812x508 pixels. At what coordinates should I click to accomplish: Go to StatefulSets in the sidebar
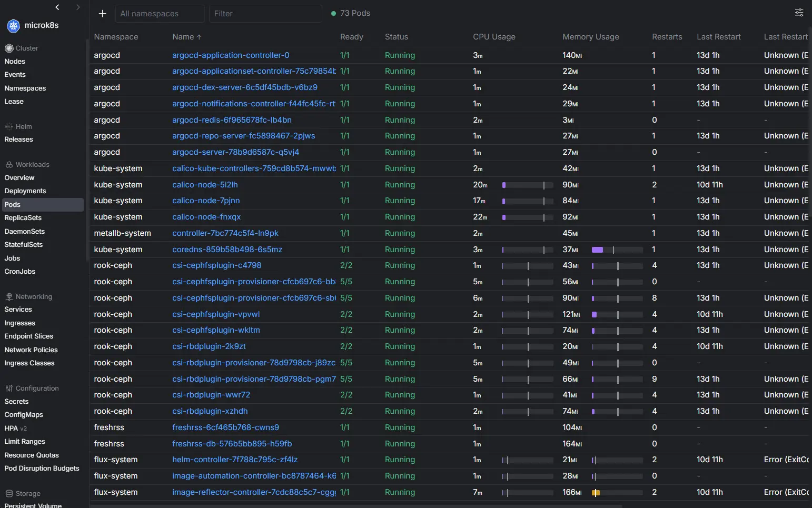(x=24, y=245)
